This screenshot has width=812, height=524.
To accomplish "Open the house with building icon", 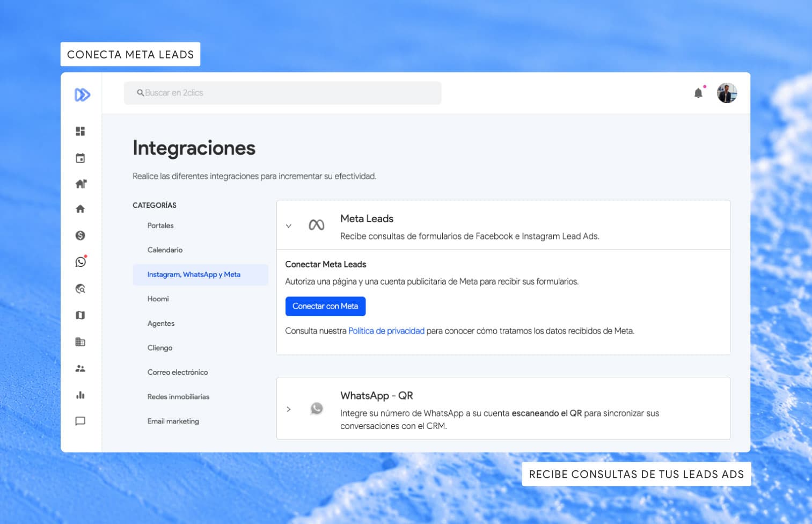I will click(81, 184).
